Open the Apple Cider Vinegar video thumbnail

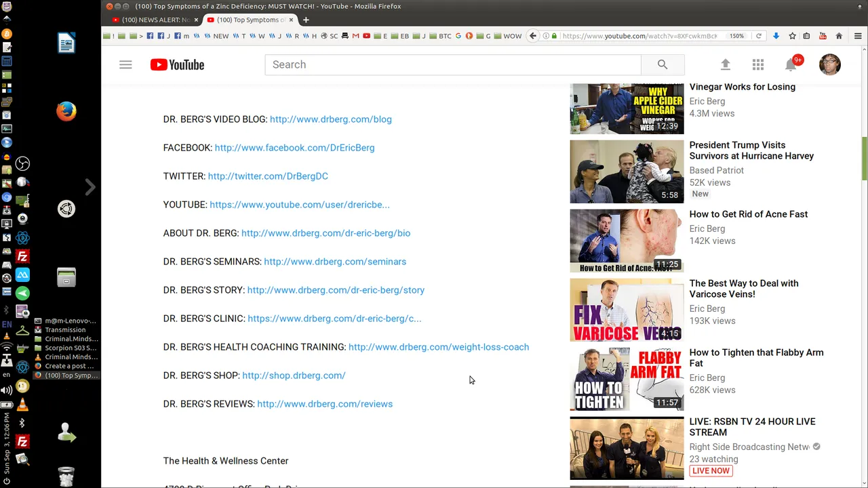point(627,108)
